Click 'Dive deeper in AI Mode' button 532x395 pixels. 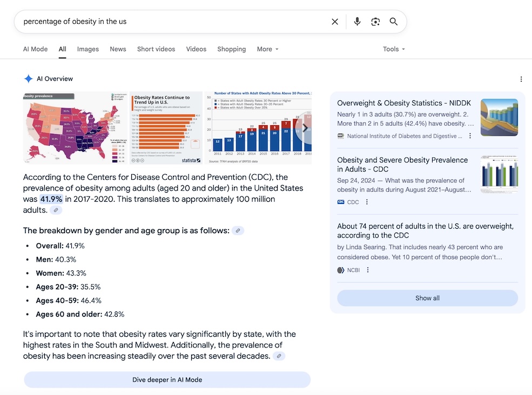point(167,380)
